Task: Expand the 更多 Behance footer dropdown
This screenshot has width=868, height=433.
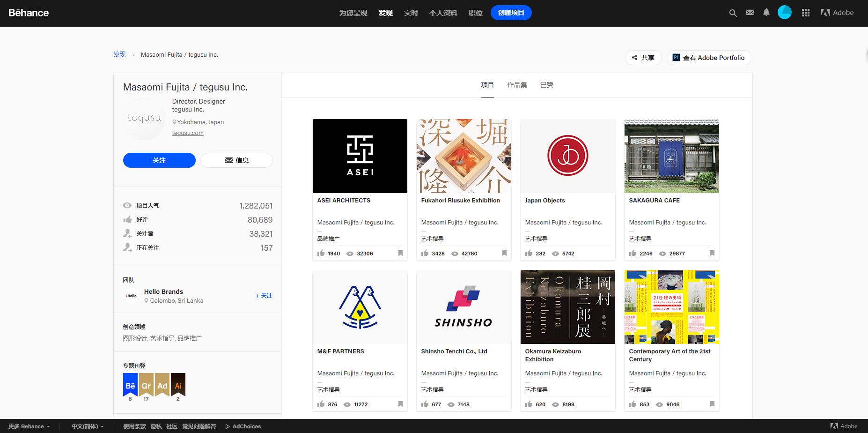Action: [x=29, y=426]
